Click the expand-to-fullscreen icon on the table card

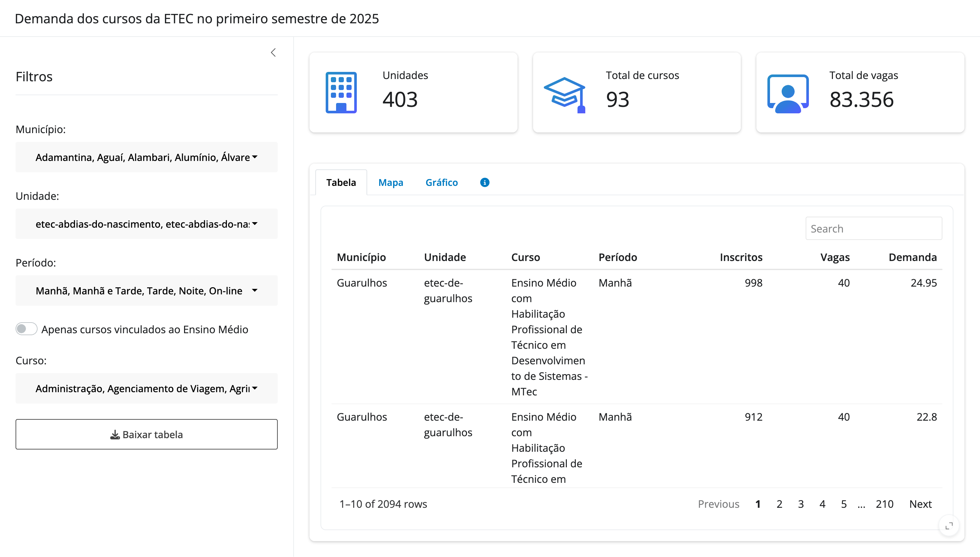(x=949, y=526)
